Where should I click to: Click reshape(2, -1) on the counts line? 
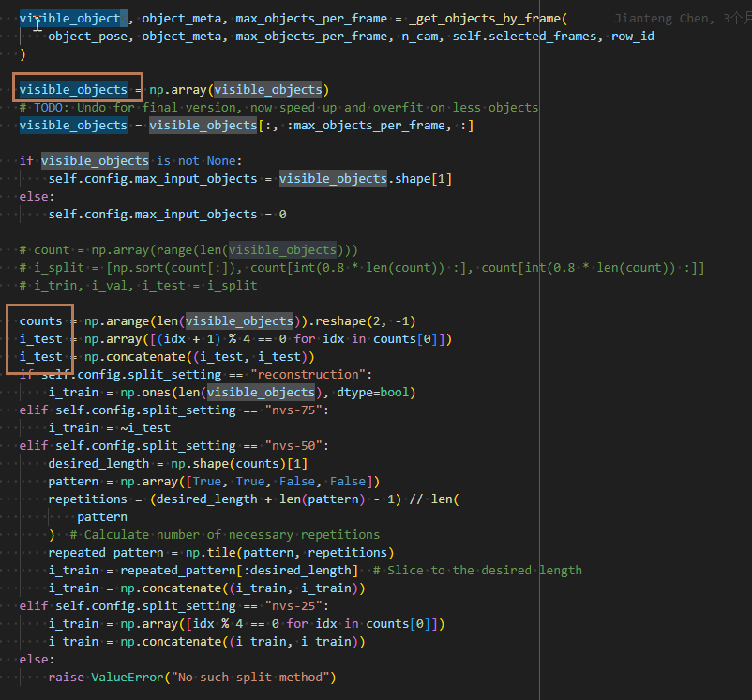[365, 320]
